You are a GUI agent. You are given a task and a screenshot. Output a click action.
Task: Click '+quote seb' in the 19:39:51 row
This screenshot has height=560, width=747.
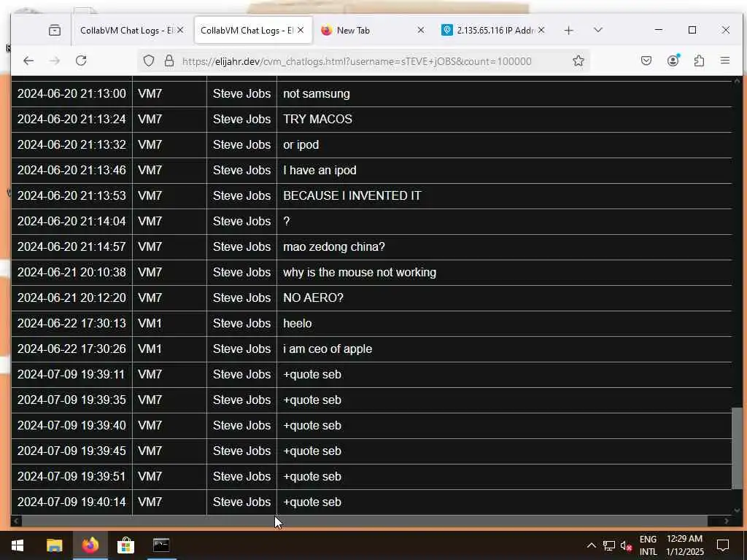(312, 476)
